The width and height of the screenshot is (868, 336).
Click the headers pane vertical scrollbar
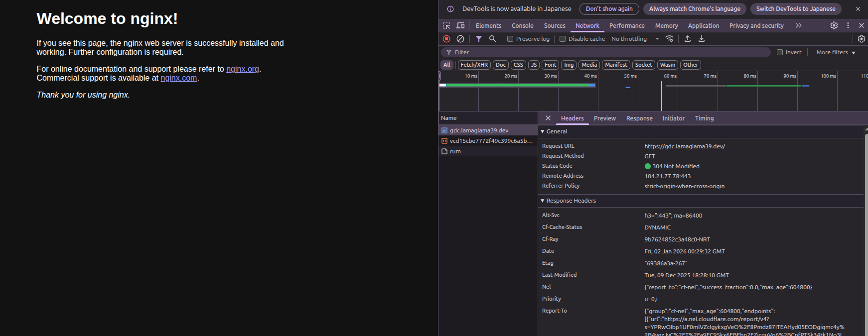866,234
